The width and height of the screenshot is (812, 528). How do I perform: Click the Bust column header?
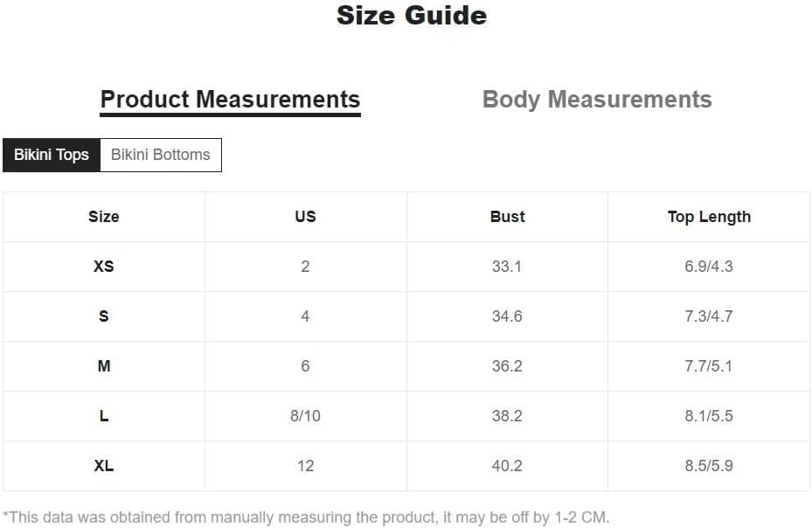[508, 217]
